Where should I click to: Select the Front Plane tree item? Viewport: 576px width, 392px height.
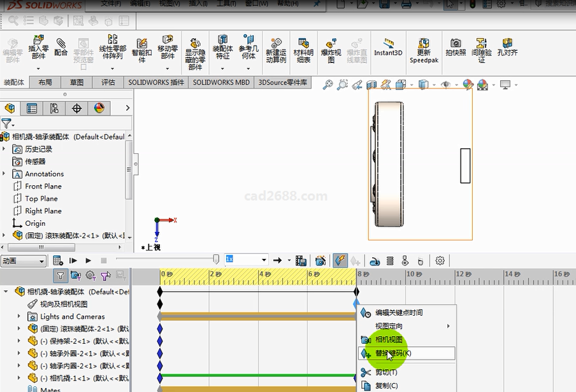click(43, 186)
